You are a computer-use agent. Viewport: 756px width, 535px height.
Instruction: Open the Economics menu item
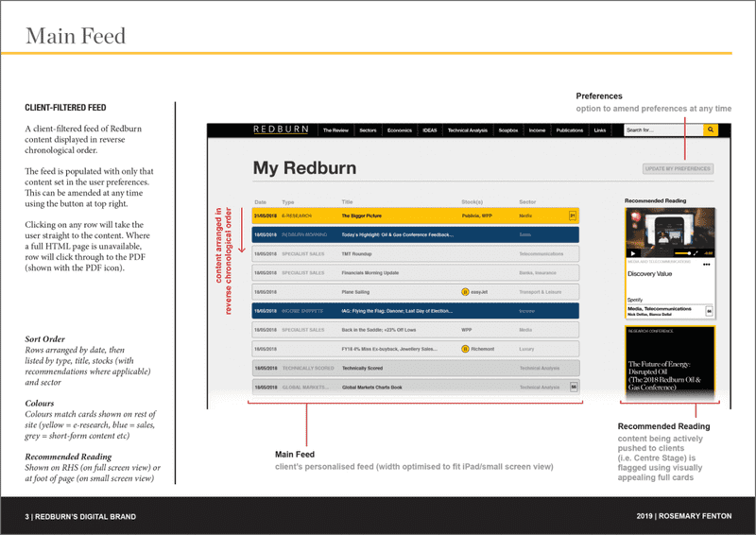tap(399, 130)
